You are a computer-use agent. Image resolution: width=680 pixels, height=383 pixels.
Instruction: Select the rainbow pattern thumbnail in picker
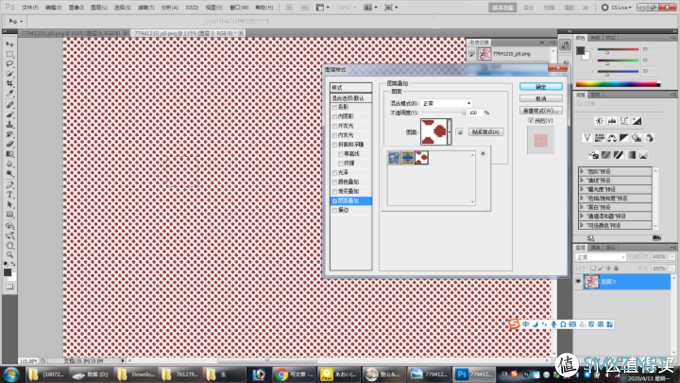pyautogui.click(x=408, y=158)
